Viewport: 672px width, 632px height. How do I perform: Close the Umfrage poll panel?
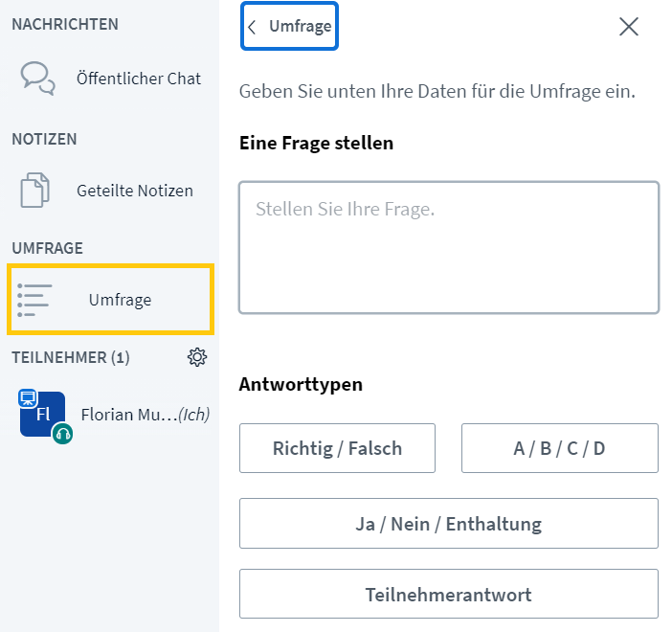pyautogui.click(x=629, y=27)
